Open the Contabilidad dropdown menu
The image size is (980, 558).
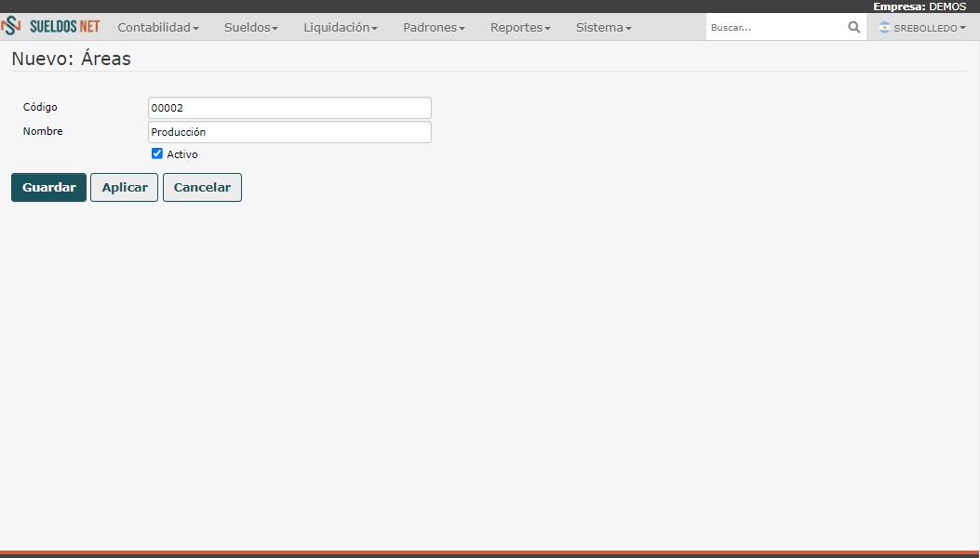click(x=158, y=28)
